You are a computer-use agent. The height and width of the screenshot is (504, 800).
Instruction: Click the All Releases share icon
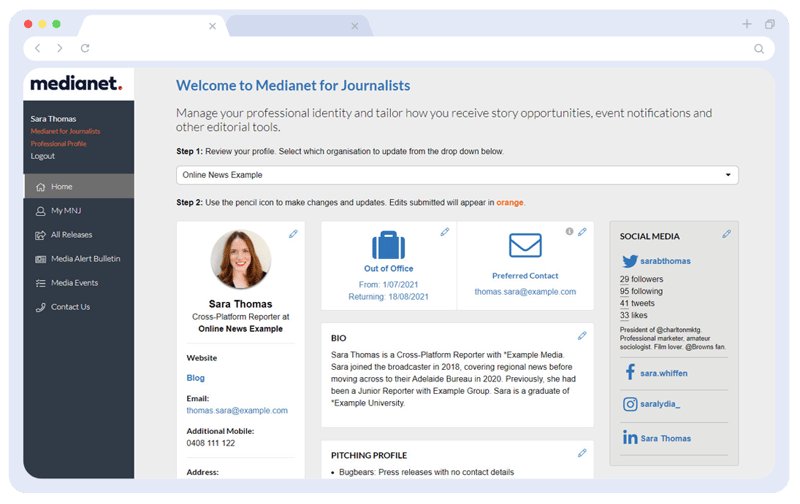(40, 235)
